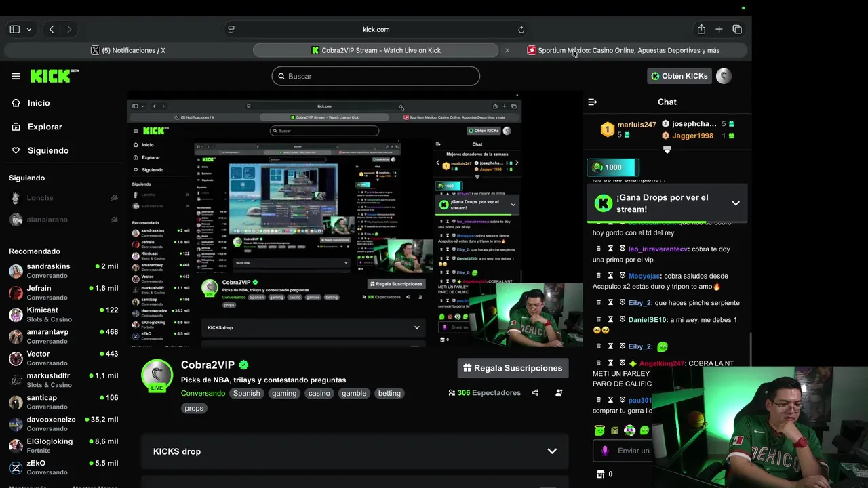Open Kimicaat Slots & Casino channel
This screenshot has height=488, width=868.
[x=63, y=314]
